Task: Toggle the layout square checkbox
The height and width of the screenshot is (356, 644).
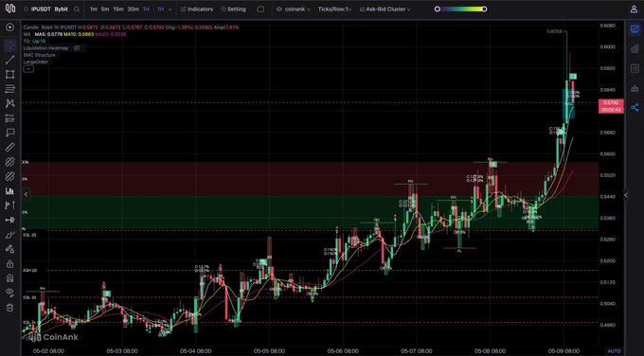Action: pyautogui.click(x=260, y=9)
